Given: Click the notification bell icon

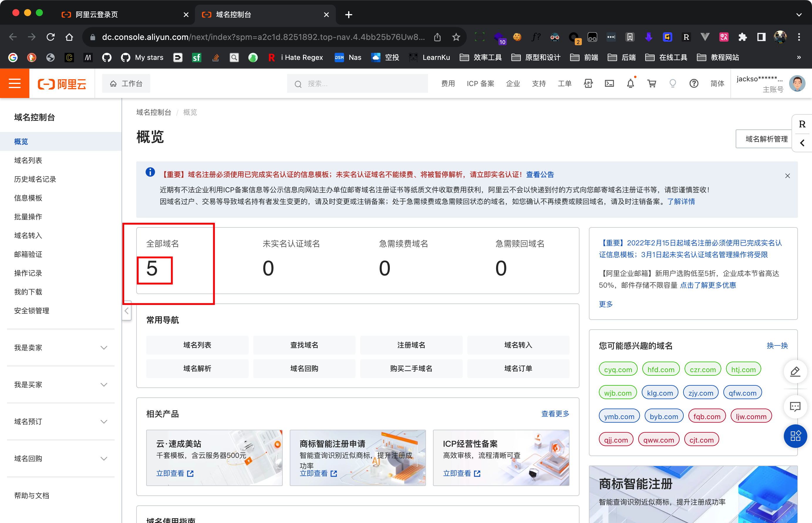Looking at the screenshot, I should click(630, 84).
